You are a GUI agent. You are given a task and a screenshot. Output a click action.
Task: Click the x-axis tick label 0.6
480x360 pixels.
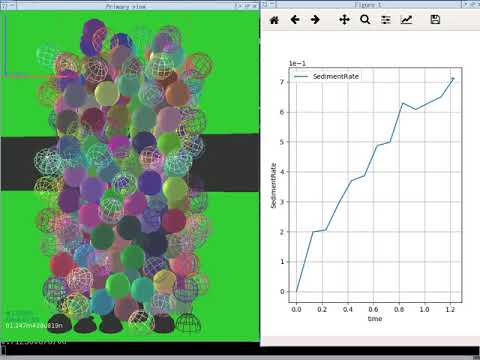pyautogui.click(x=373, y=309)
